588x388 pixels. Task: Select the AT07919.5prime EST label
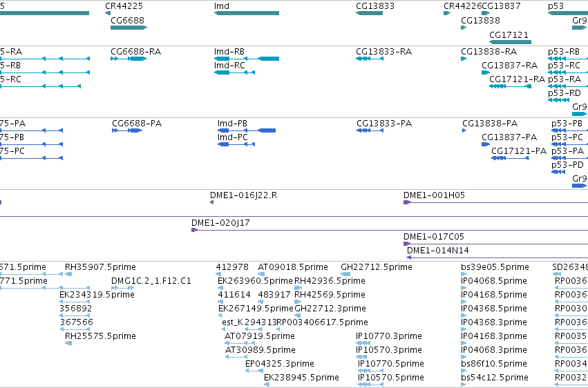(260, 336)
